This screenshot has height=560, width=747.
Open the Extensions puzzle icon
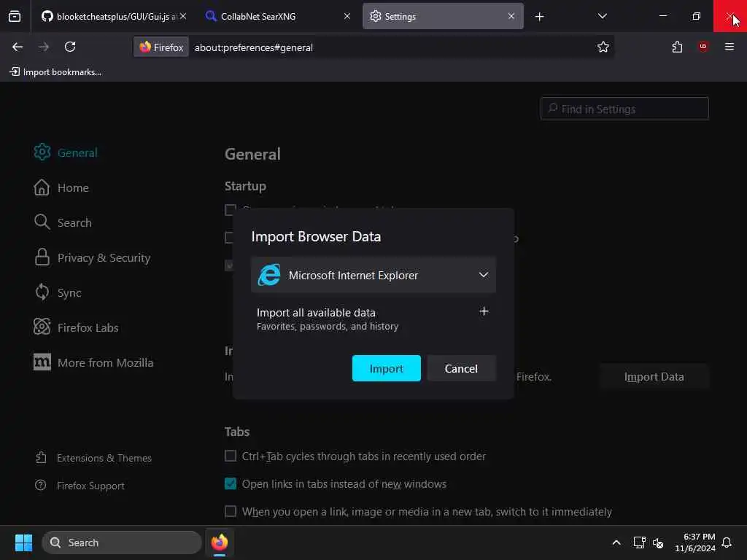[677, 47]
